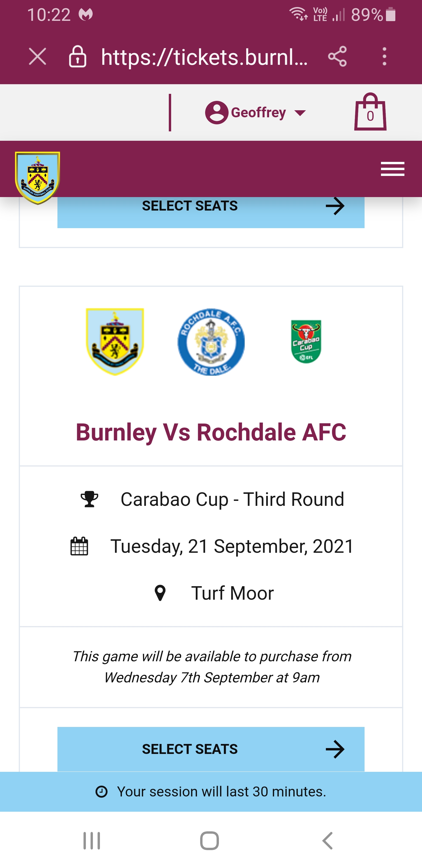Expand the Geoffrey account dropdown arrow
Viewport: 422px width, 868px height.
[300, 113]
